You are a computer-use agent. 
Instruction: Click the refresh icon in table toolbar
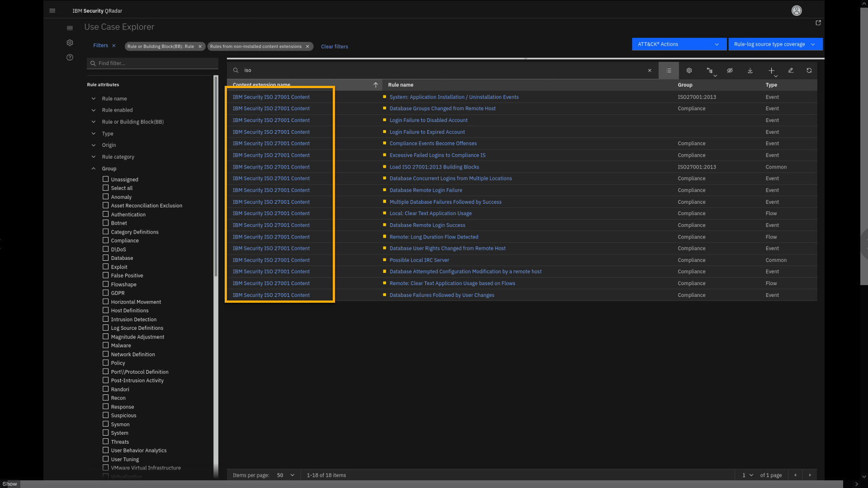(x=809, y=70)
